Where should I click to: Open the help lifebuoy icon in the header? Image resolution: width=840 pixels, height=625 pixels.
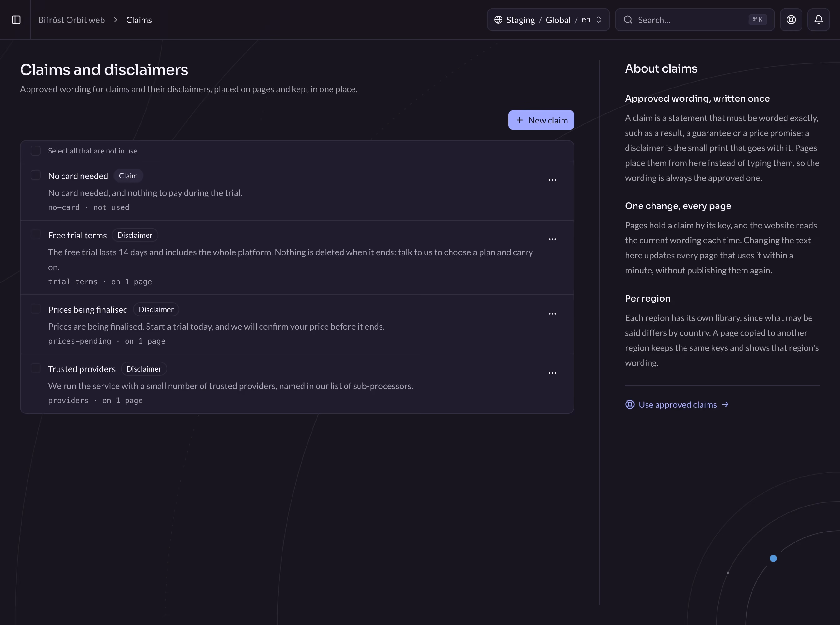(x=791, y=20)
